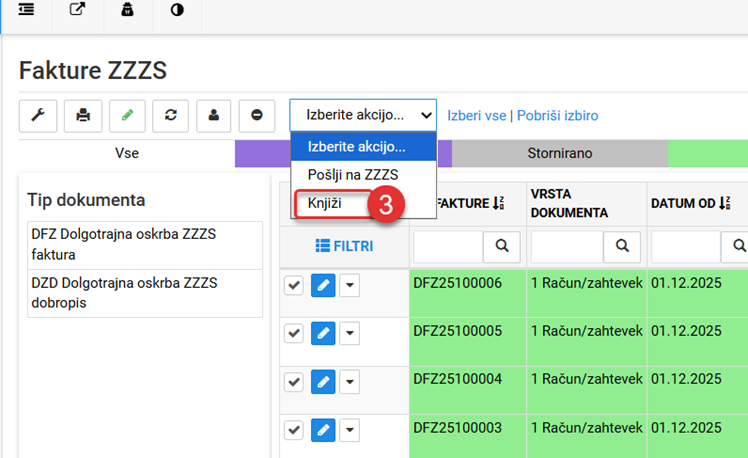The image size is (748, 458).
Task: Switch to the Vse tab
Action: (127, 153)
